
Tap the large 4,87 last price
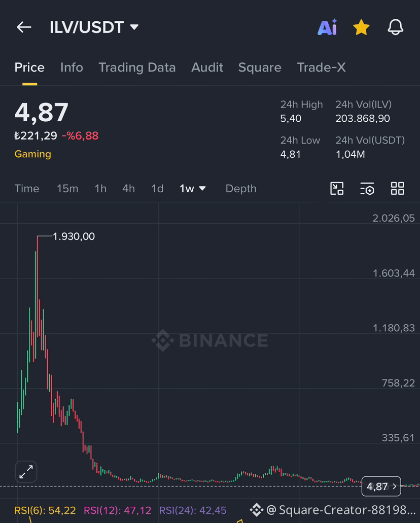[42, 113]
